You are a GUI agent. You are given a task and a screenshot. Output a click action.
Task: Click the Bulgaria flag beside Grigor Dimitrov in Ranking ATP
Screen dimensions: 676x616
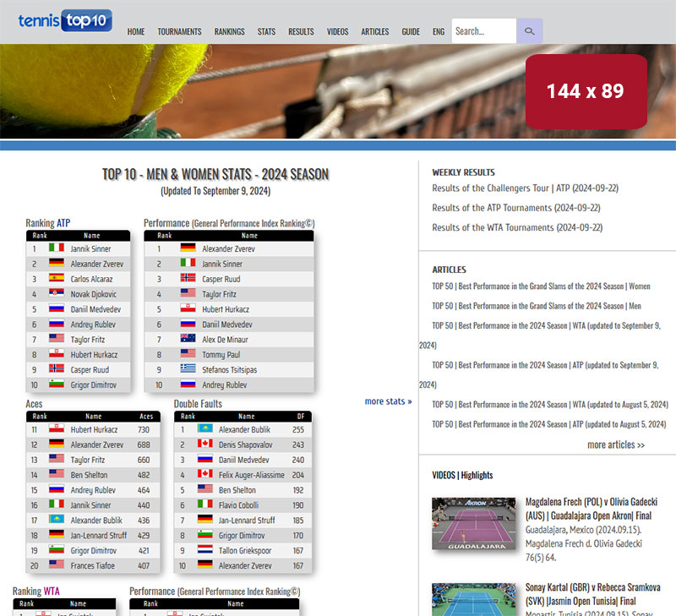point(57,384)
